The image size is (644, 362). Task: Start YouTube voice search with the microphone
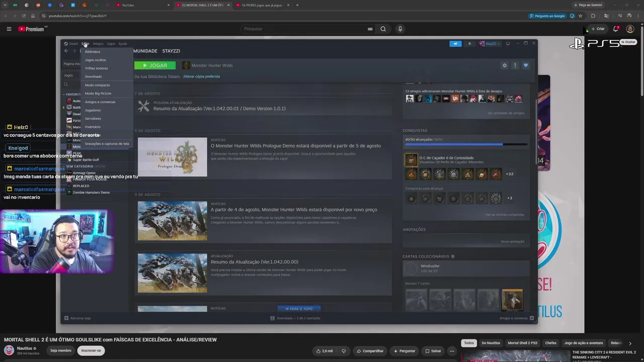click(x=400, y=29)
